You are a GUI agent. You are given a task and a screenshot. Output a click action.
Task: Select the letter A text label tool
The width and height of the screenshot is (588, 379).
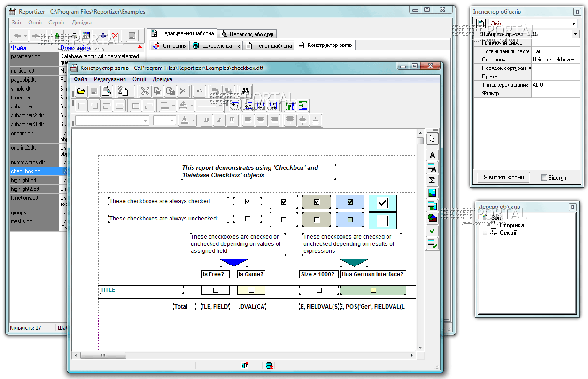[432, 155]
